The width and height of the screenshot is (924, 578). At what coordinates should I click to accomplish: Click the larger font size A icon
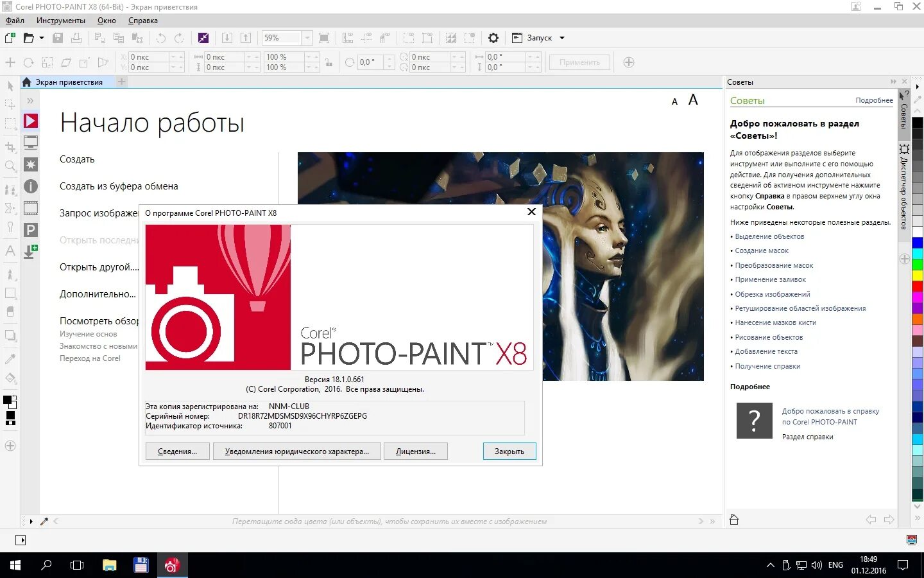693,100
